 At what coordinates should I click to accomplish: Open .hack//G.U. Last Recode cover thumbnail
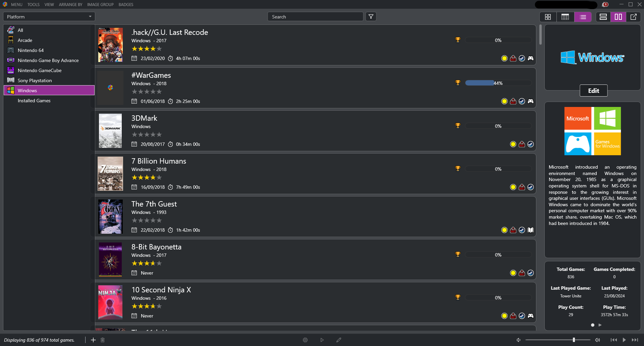pyautogui.click(x=110, y=45)
